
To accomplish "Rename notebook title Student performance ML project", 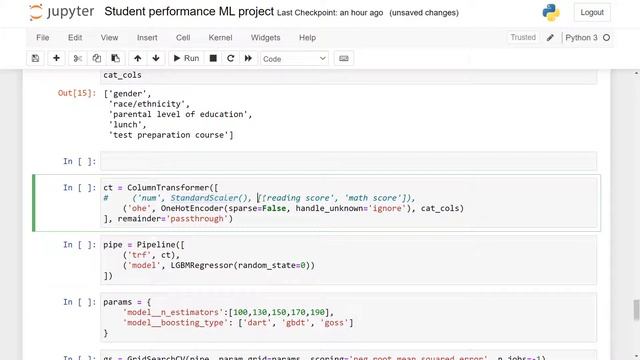I will (x=189, y=11).
